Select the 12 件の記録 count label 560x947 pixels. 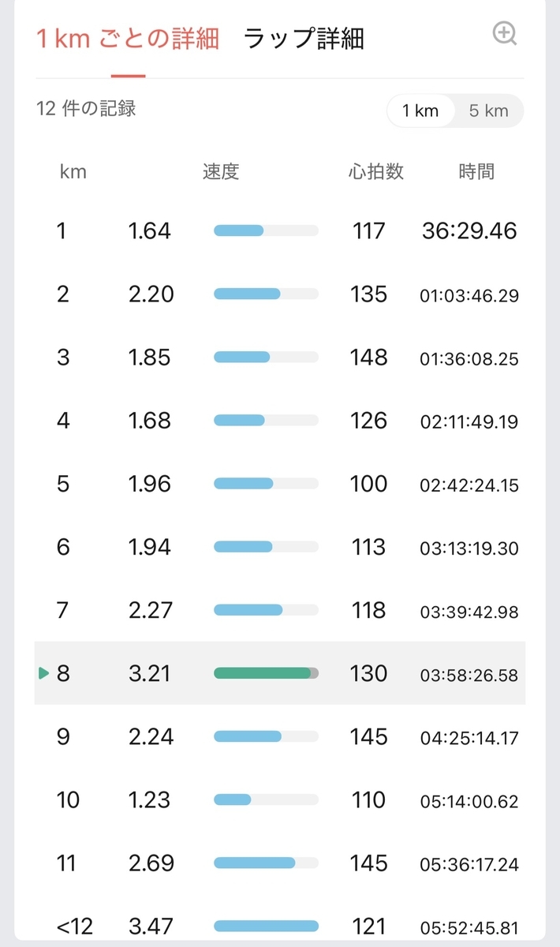click(87, 109)
